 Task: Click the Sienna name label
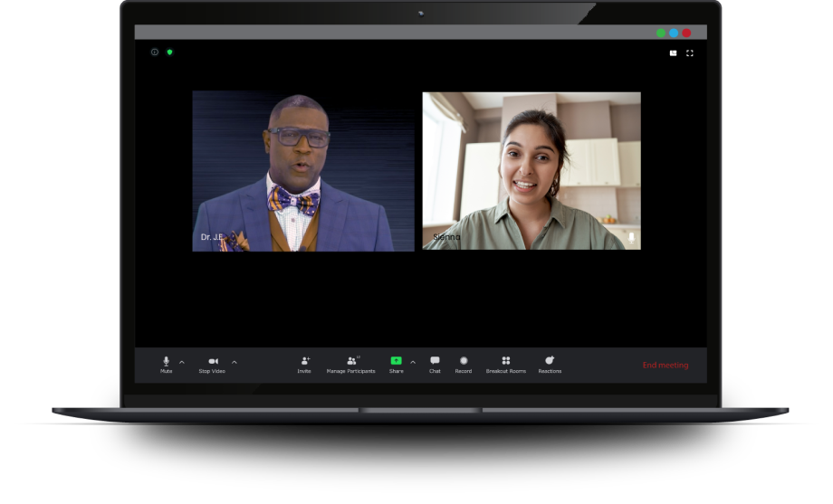pos(446,237)
